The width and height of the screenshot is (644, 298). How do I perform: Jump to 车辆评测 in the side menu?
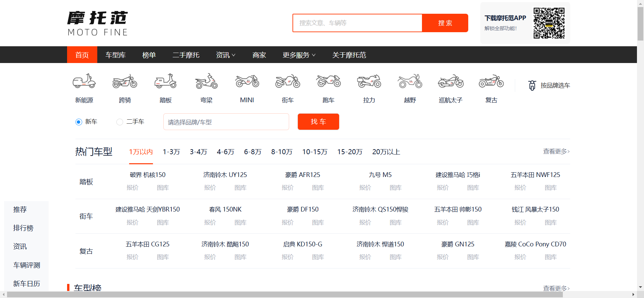pos(26,265)
